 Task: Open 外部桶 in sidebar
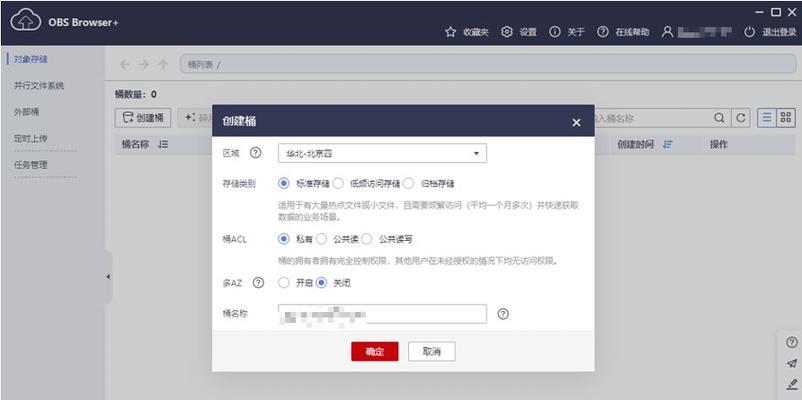click(x=27, y=112)
